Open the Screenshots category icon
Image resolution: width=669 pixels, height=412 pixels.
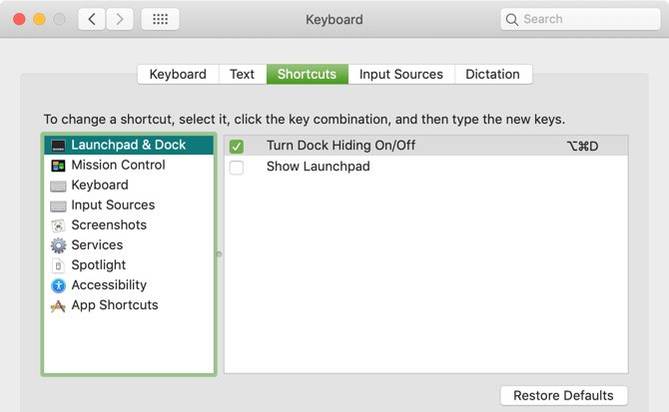pos(58,225)
